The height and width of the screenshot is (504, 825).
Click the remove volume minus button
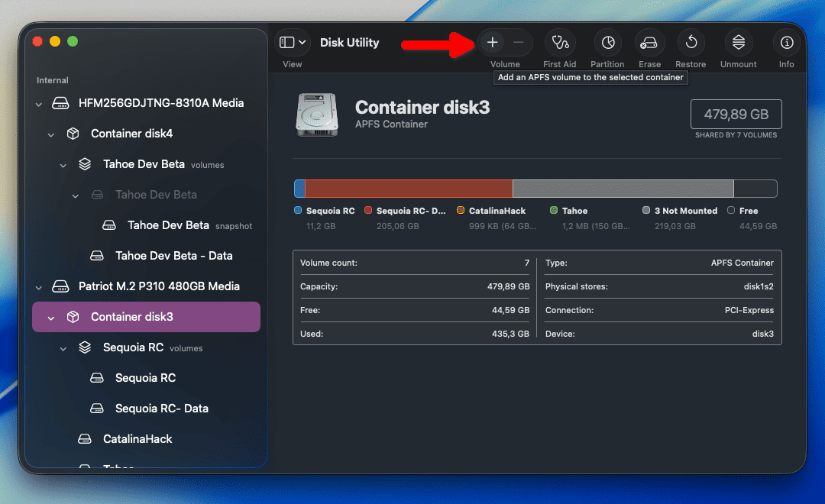point(519,43)
